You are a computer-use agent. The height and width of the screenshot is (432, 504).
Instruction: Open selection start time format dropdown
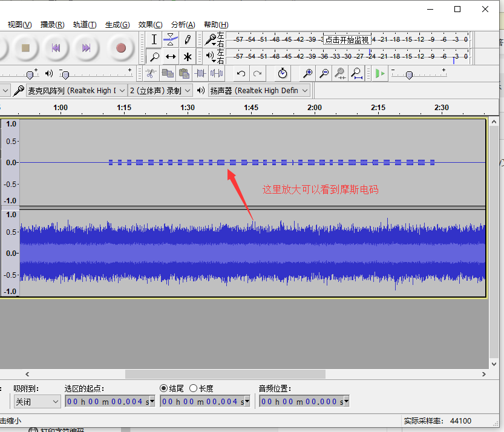click(x=152, y=401)
